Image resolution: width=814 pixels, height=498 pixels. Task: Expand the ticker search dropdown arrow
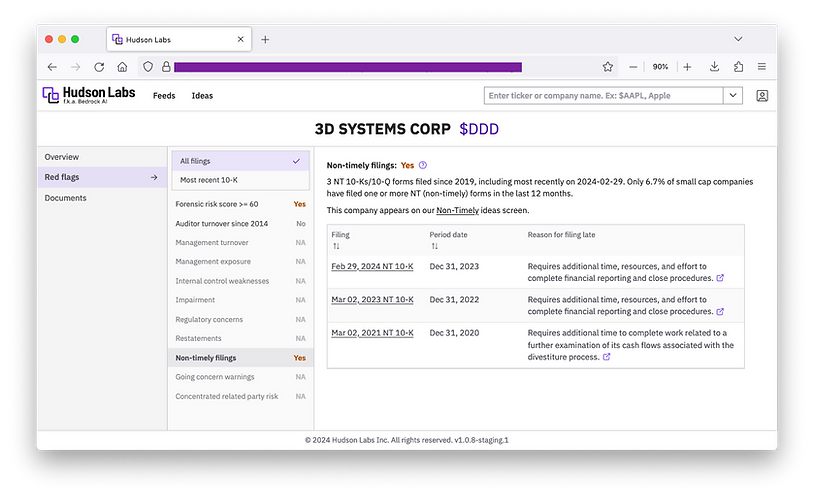[733, 96]
